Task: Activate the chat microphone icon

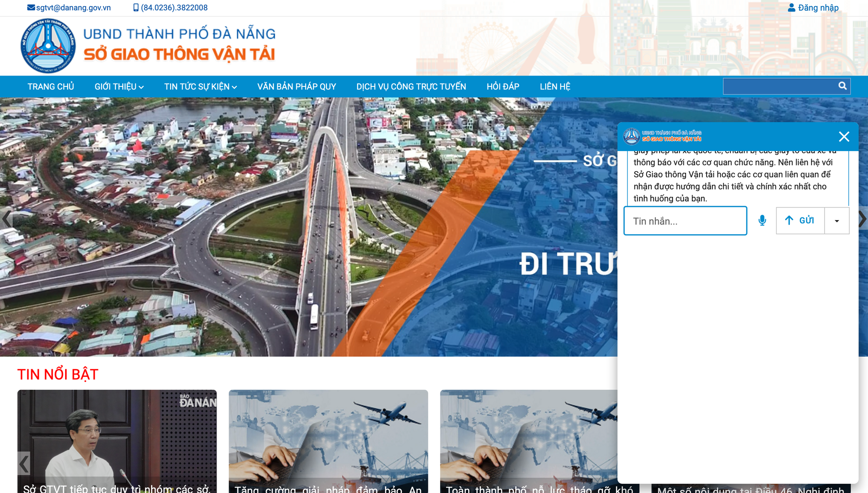Action: pyautogui.click(x=762, y=221)
